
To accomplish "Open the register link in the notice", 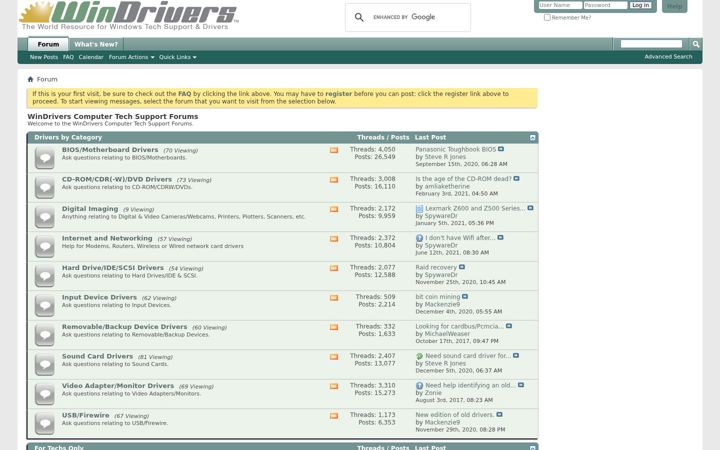I will 338,94.
